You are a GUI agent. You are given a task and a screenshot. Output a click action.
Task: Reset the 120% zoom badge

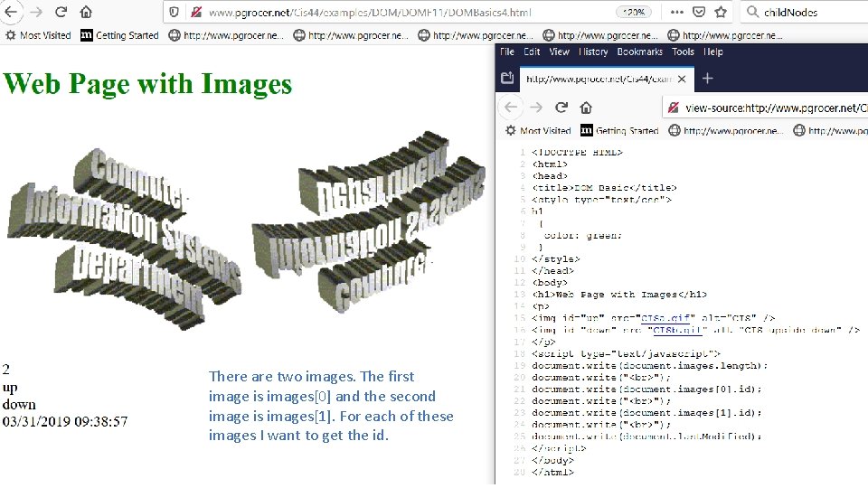[633, 12]
